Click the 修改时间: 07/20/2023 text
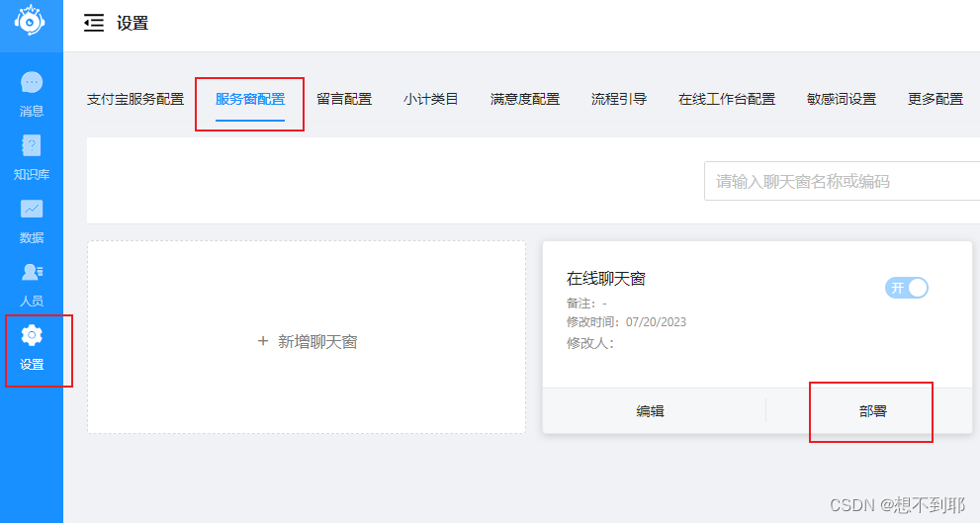Image resolution: width=980 pixels, height=523 pixels. point(626,322)
